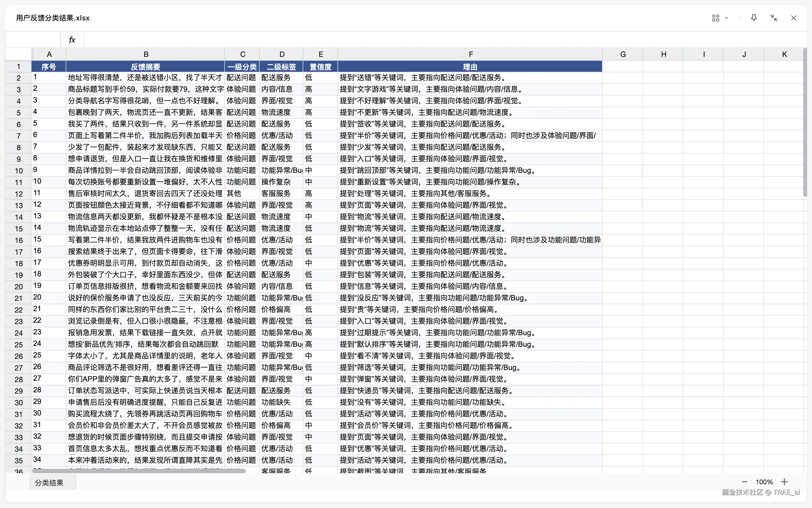
Task: Select the 分类结果 sheet tab
Action: (x=49, y=483)
